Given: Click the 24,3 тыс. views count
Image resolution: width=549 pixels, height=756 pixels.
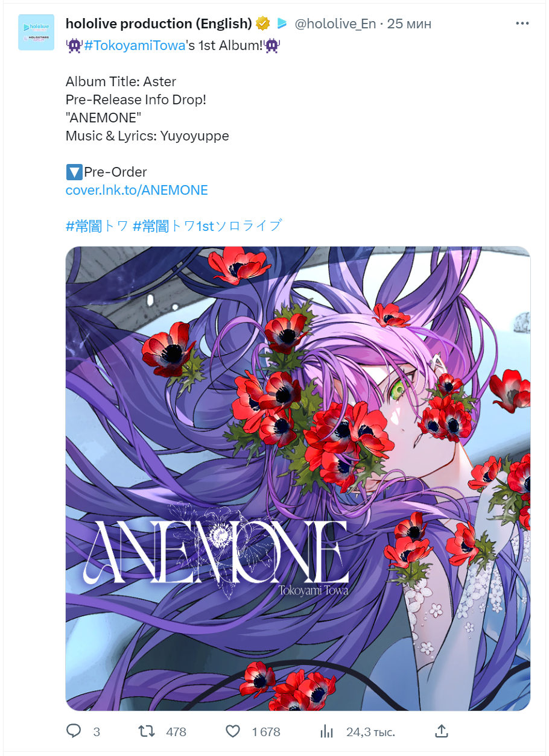Looking at the screenshot, I should [x=370, y=732].
